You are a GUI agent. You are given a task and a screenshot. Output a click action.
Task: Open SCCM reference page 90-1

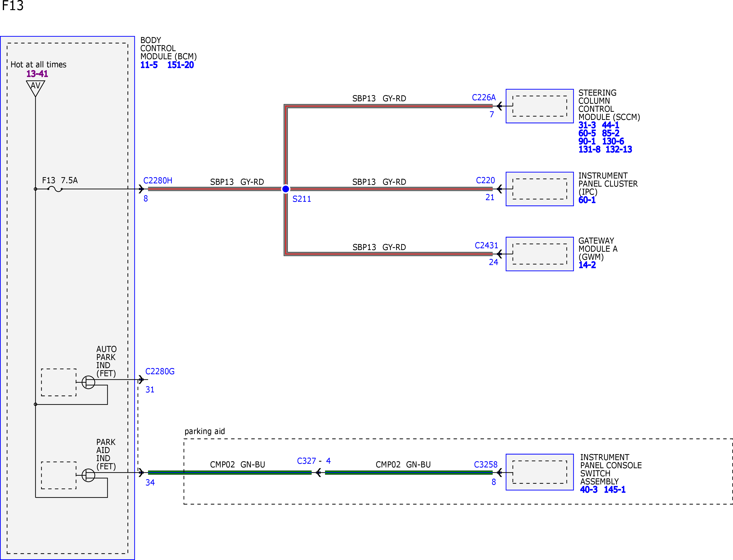[587, 141]
